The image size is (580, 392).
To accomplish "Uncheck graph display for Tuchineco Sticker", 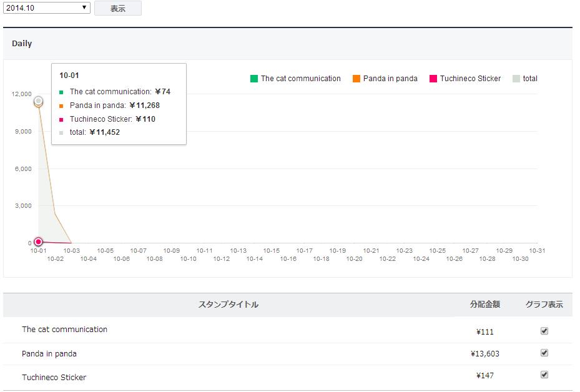I will (544, 375).
